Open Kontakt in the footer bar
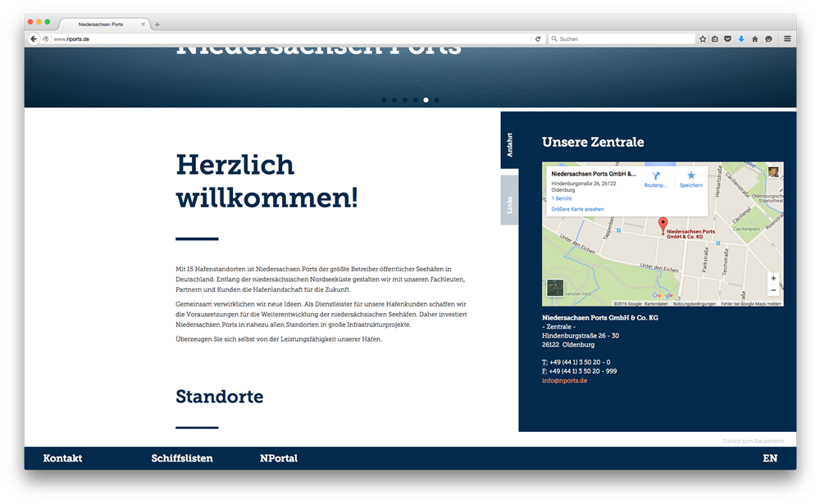The height and width of the screenshot is (504, 820). click(63, 458)
